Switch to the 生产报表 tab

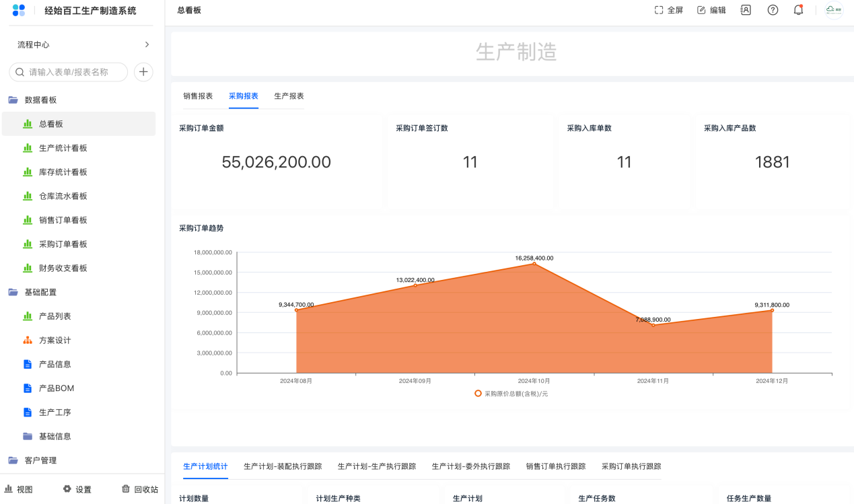click(x=289, y=96)
